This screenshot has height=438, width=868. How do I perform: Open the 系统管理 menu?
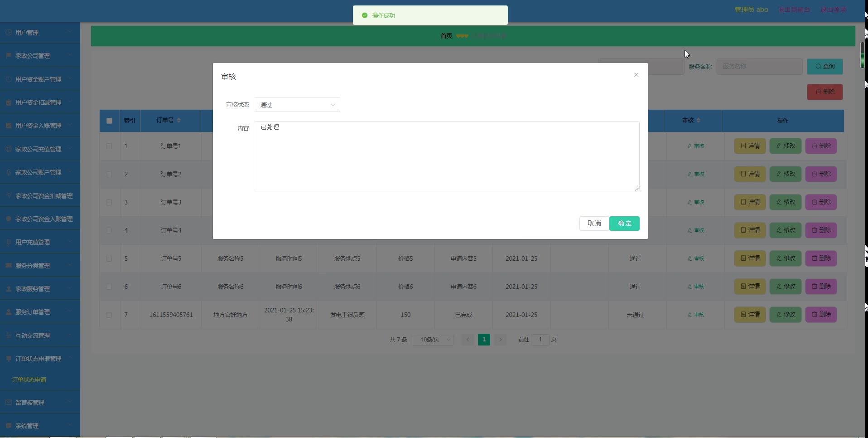coord(40,426)
